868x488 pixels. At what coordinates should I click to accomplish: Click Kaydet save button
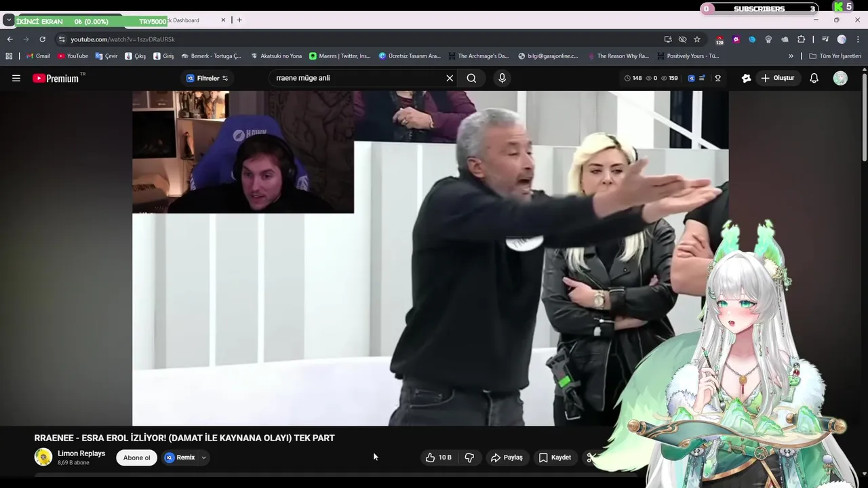click(x=555, y=457)
